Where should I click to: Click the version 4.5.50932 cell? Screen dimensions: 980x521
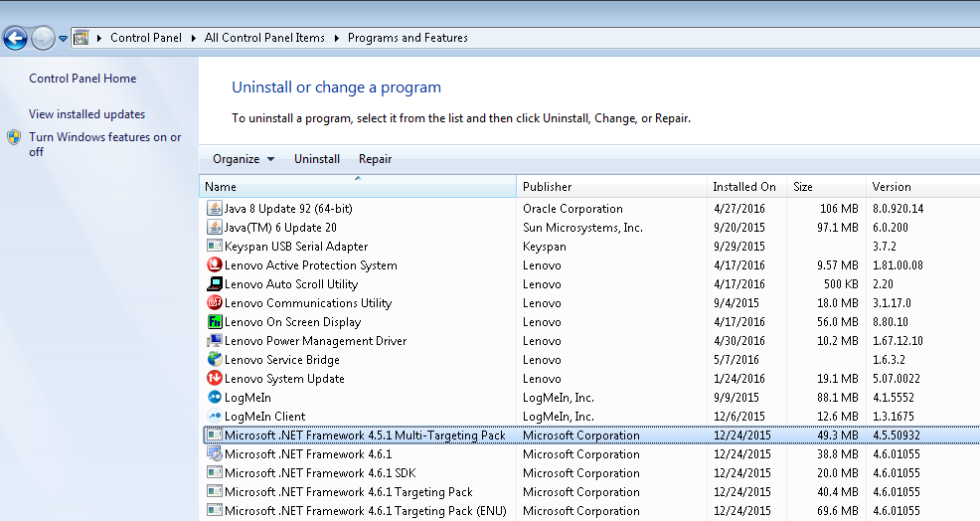(897, 434)
